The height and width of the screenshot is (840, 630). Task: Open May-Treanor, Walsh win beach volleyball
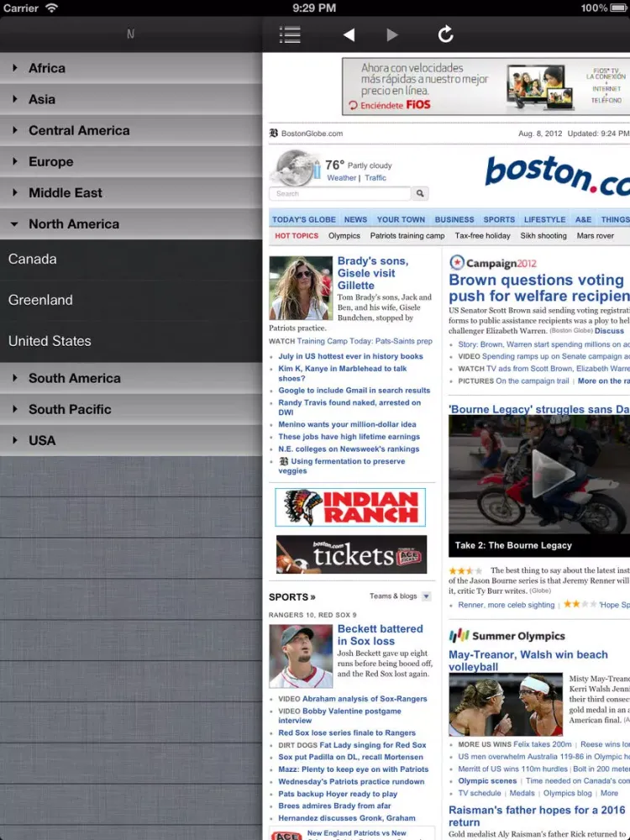coord(528,660)
